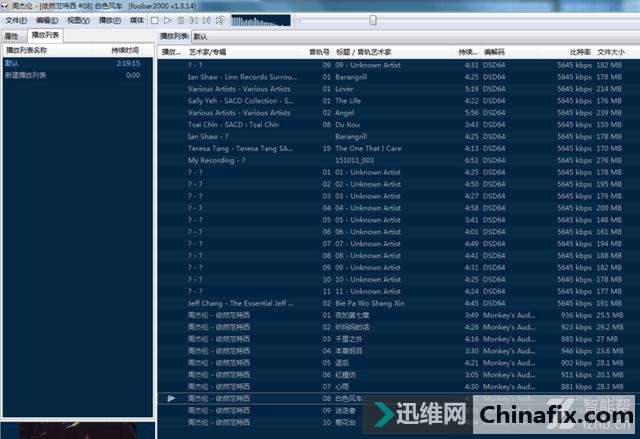
Task: Select the 03 - Unknown Artist track
Action: pos(398,196)
